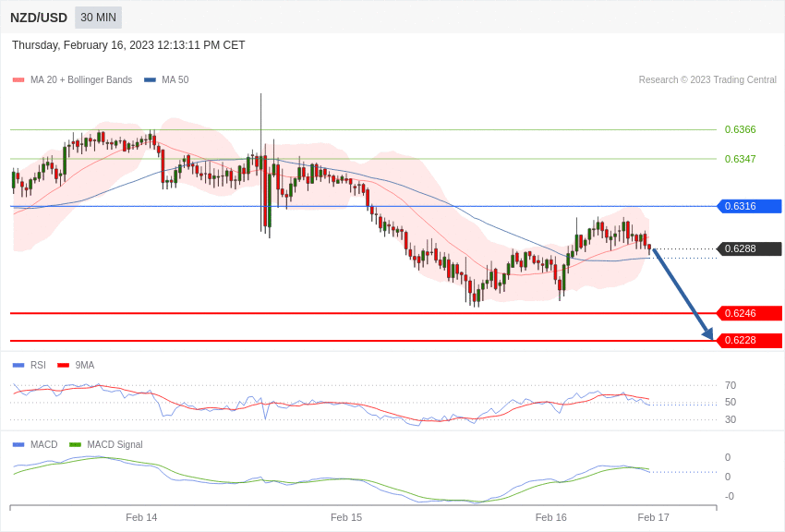Click the black 0.6288 current price tag
Screen dimensions: 785x532
pos(750,248)
